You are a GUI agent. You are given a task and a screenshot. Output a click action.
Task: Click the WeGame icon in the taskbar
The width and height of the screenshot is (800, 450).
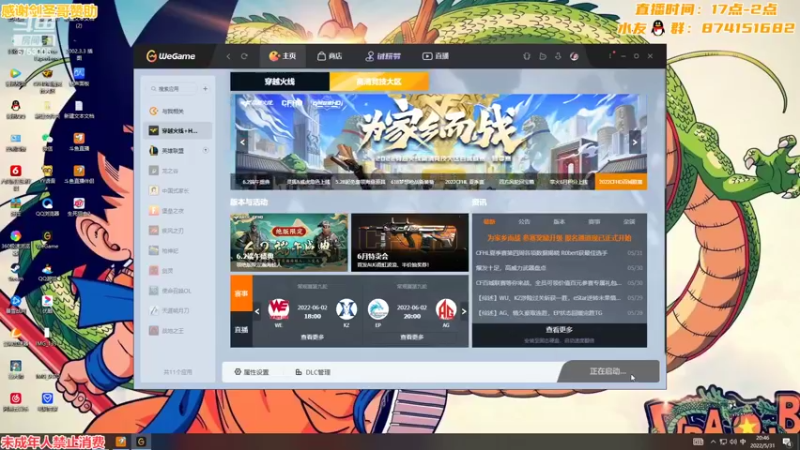click(141, 442)
